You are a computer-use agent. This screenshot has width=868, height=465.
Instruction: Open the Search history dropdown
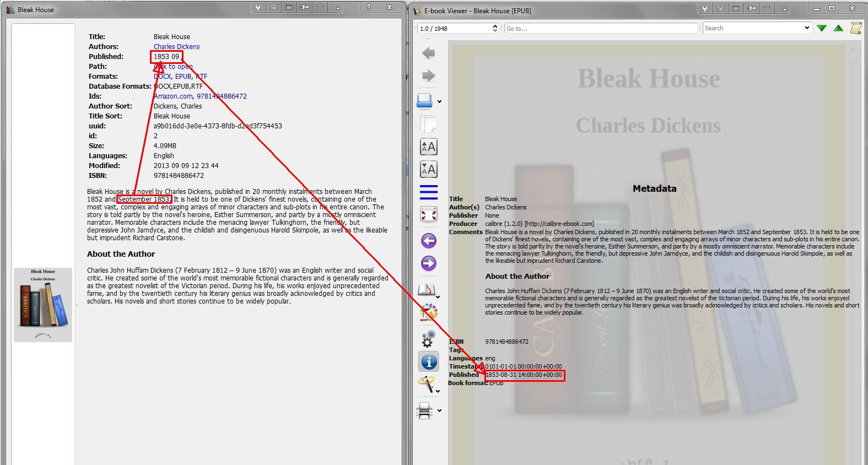[x=807, y=28]
